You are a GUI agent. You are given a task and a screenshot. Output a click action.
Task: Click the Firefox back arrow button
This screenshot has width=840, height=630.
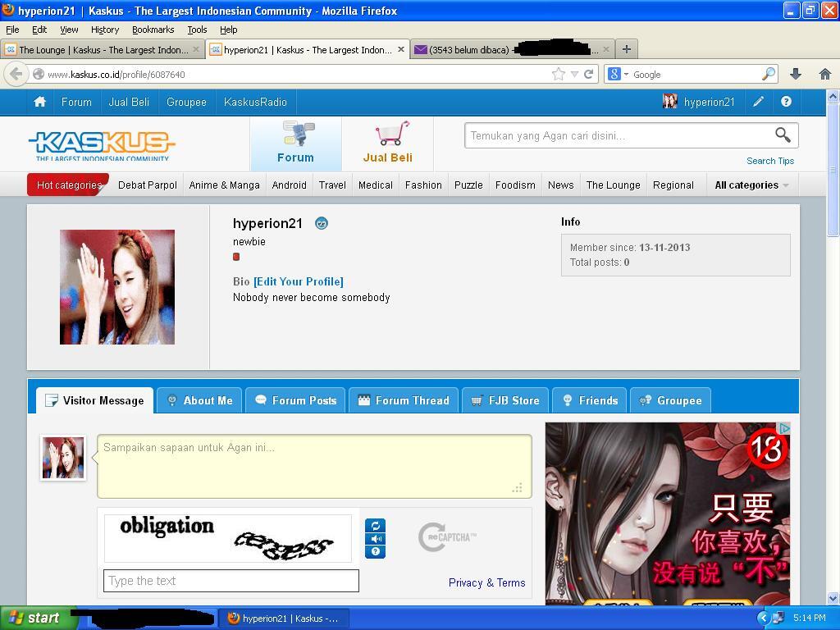point(16,74)
